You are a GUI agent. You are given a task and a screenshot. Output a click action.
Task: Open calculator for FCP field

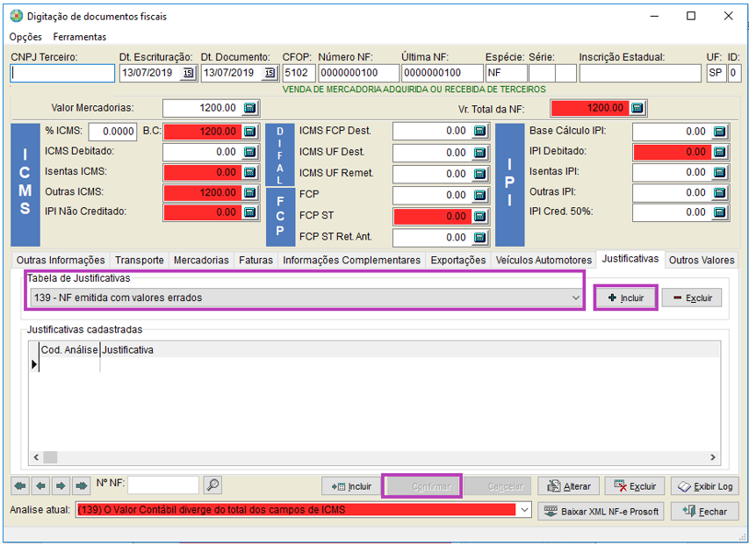(x=479, y=195)
